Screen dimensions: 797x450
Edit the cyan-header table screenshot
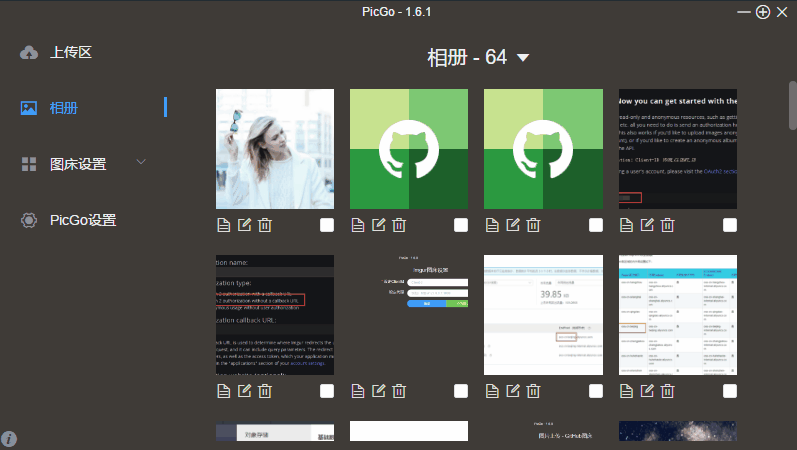tap(647, 391)
